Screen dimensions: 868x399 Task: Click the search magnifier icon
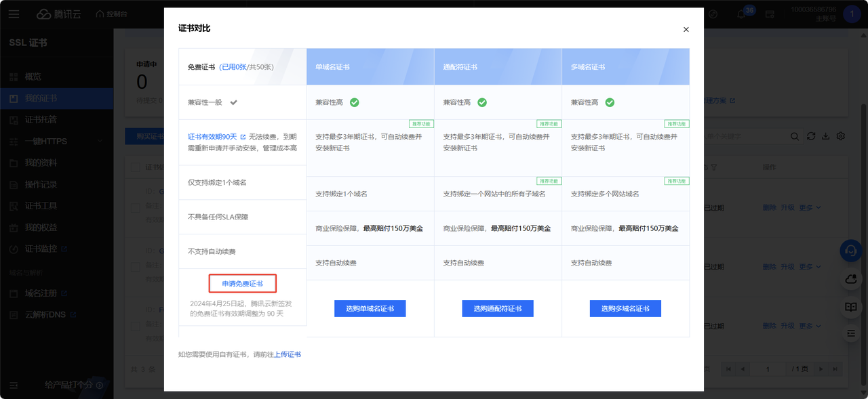[795, 137]
